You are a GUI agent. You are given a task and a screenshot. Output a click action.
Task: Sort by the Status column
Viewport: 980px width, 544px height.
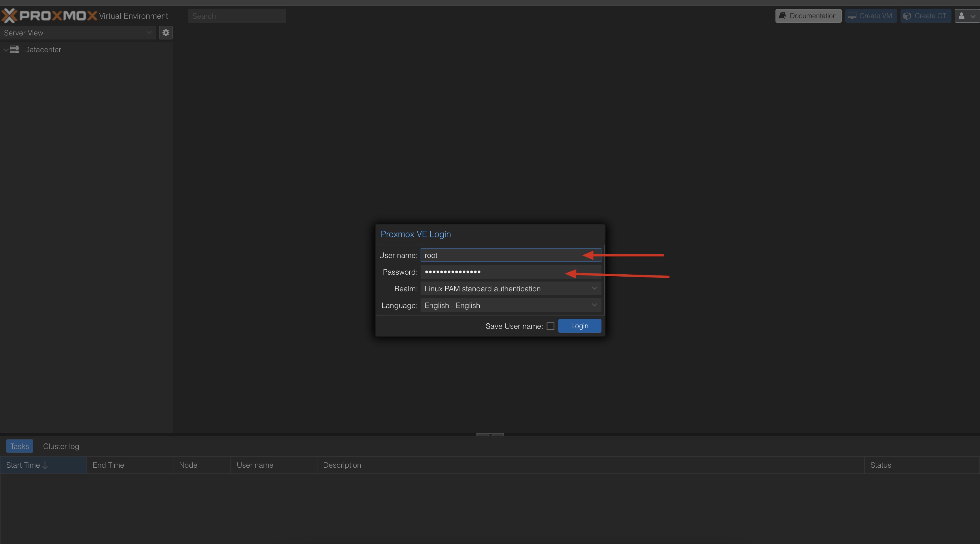coord(922,465)
